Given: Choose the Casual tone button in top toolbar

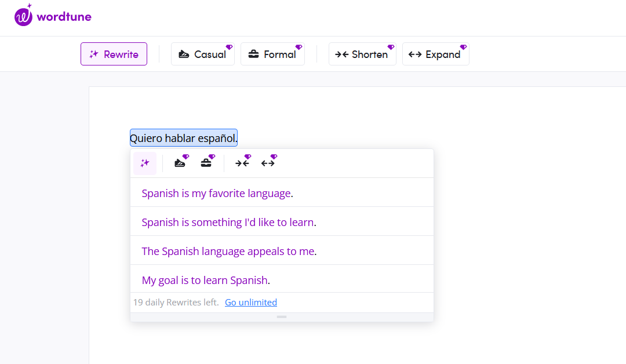Looking at the screenshot, I should (x=202, y=54).
